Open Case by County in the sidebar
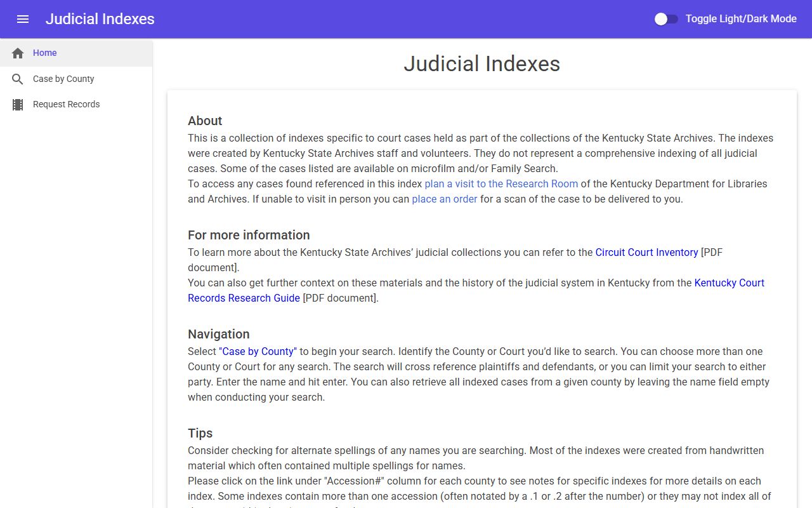The height and width of the screenshot is (508, 812). (76, 79)
